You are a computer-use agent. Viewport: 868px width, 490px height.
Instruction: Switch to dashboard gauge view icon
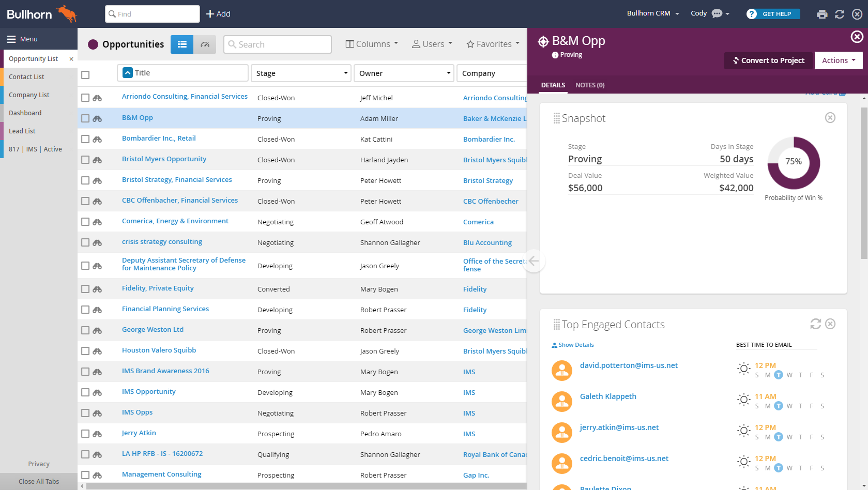tap(205, 44)
